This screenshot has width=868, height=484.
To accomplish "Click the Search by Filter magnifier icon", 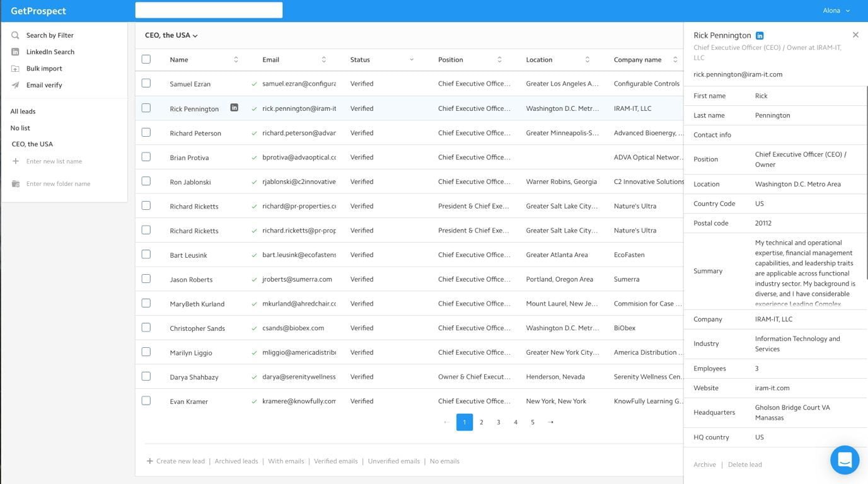I will [x=15, y=35].
